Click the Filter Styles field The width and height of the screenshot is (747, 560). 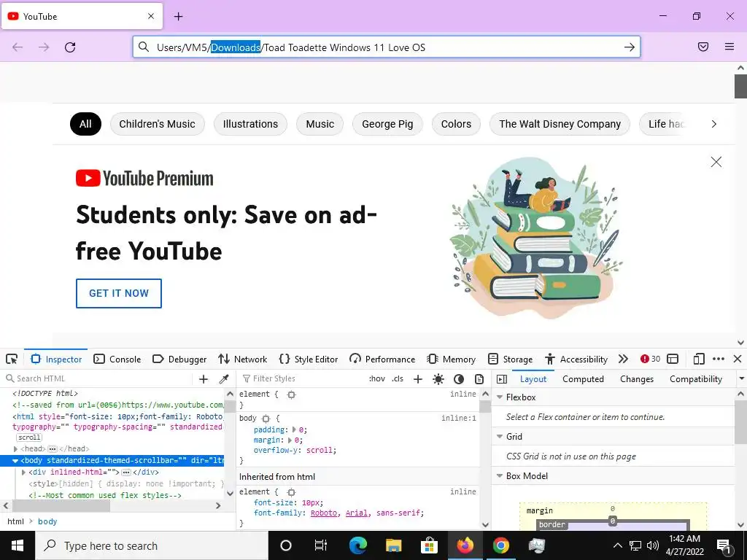303,378
